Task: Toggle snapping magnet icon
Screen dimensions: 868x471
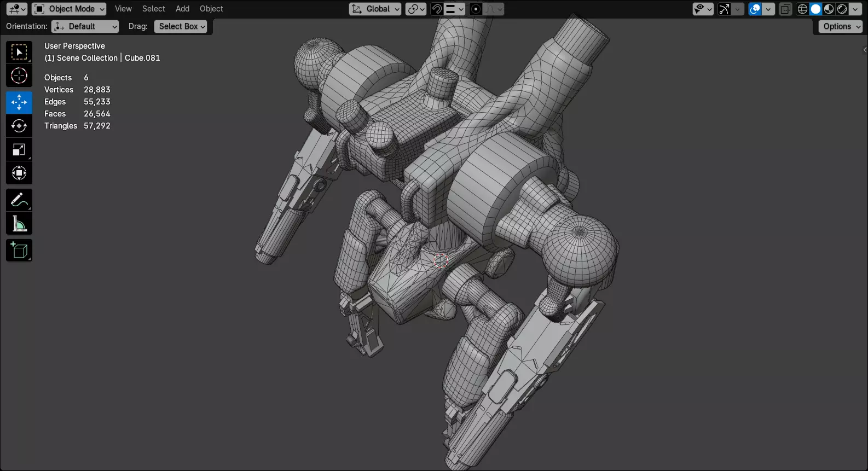Action: [x=437, y=9]
